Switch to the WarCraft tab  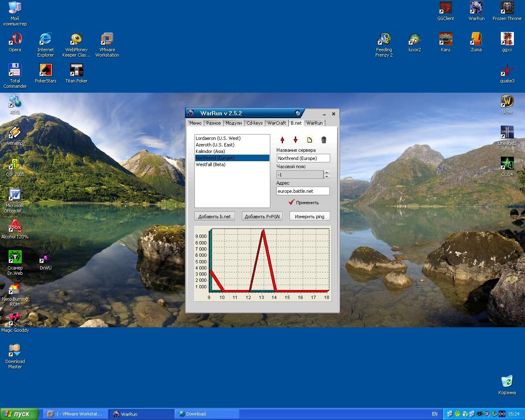(x=276, y=123)
